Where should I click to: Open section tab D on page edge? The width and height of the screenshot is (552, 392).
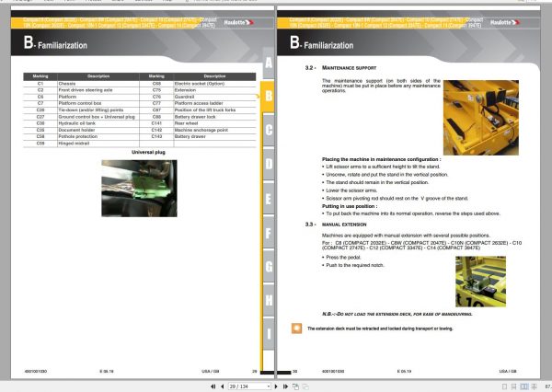click(269, 164)
